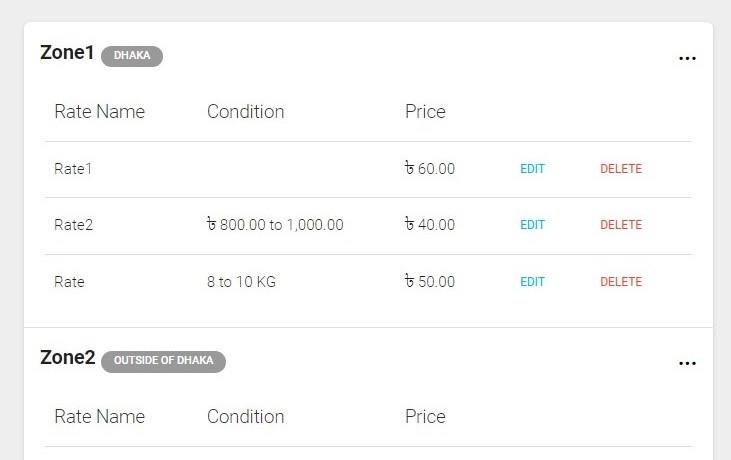The image size is (731, 460).
Task: Click the OUTSIDE OF DHAKA badge
Action: 163,361
